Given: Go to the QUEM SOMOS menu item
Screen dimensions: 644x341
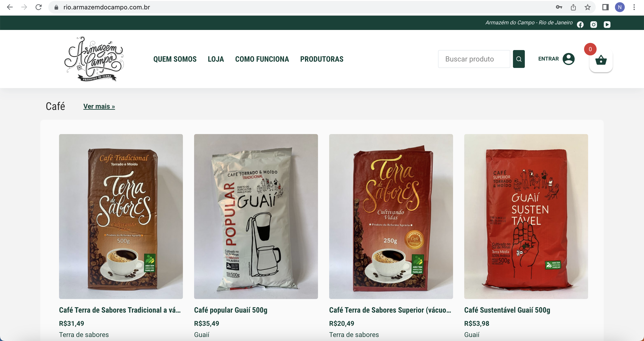Looking at the screenshot, I should pos(175,59).
